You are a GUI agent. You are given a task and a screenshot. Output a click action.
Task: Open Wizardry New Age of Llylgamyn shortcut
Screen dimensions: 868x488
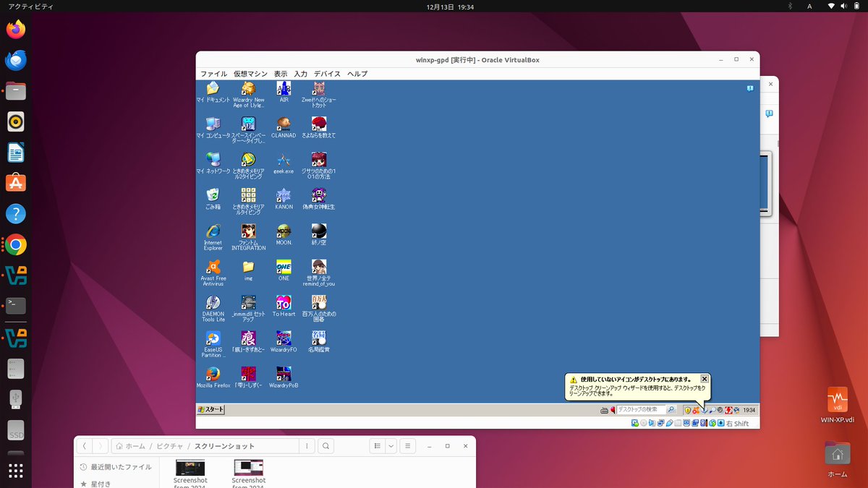point(248,94)
